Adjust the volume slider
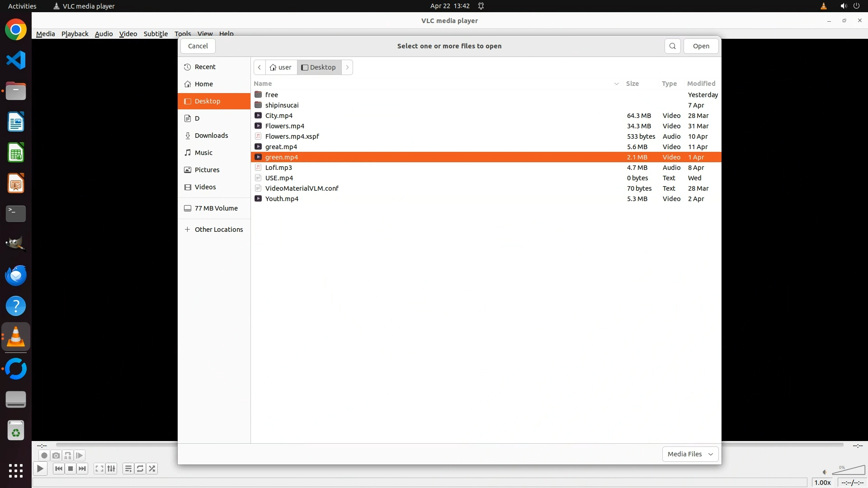The height and width of the screenshot is (488, 868). coord(849,471)
